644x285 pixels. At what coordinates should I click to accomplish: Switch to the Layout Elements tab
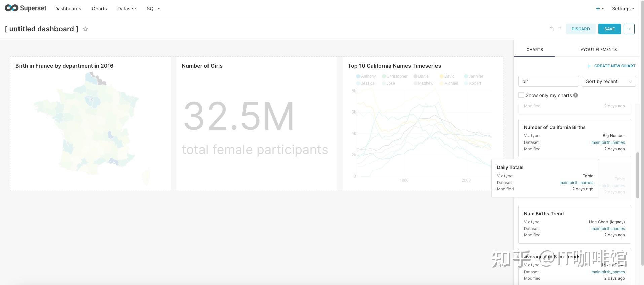click(597, 50)
